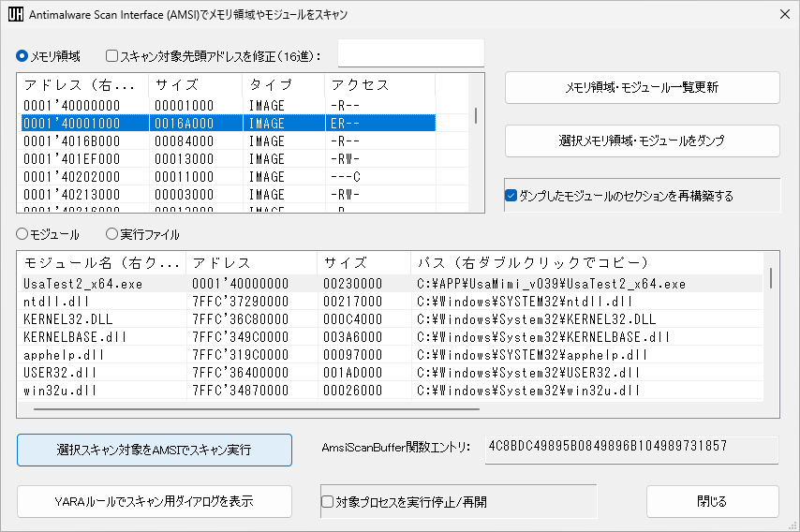Click メモリ領域・モジュール一覧更新 button
This screenshot has height=532, width=800.
[643, 87]
